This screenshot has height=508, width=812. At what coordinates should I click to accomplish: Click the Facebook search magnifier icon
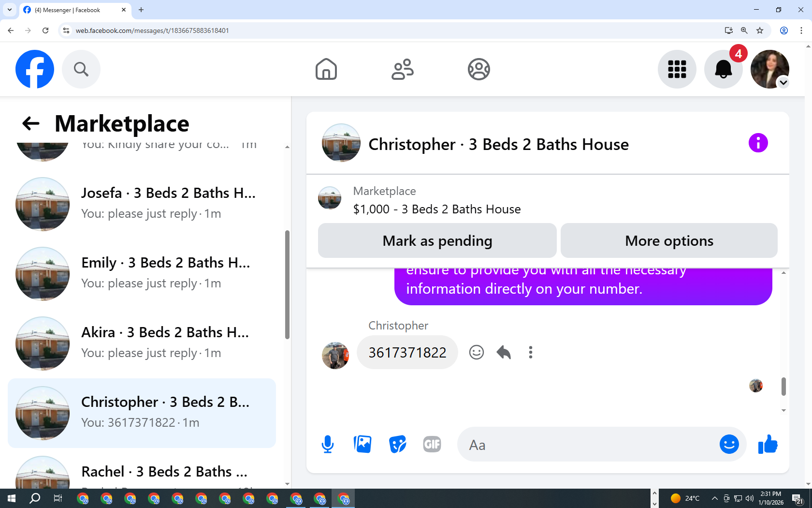(81, 69)
